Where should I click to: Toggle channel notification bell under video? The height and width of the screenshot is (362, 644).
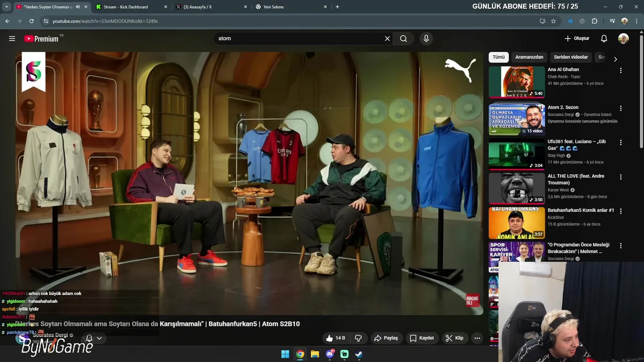(x=89, y=338)
